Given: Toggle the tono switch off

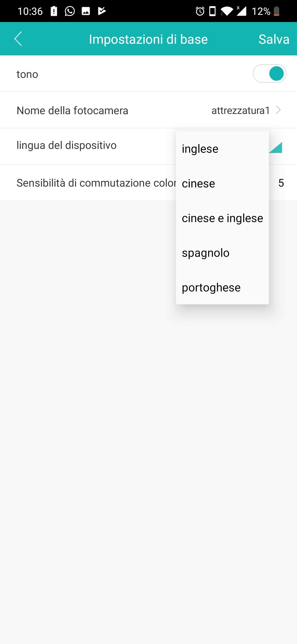Looking at the screenshot, I should tap(269, 74).
